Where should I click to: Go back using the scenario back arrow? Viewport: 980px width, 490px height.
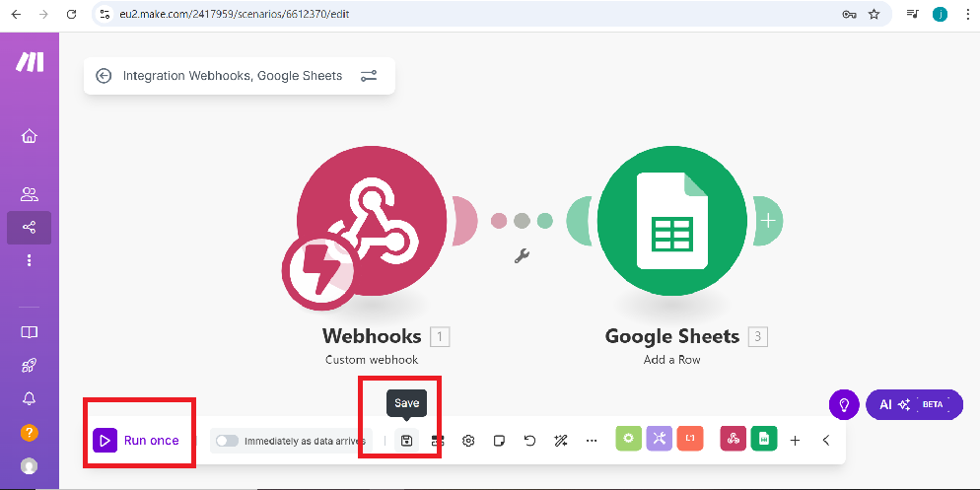point(104,76)
